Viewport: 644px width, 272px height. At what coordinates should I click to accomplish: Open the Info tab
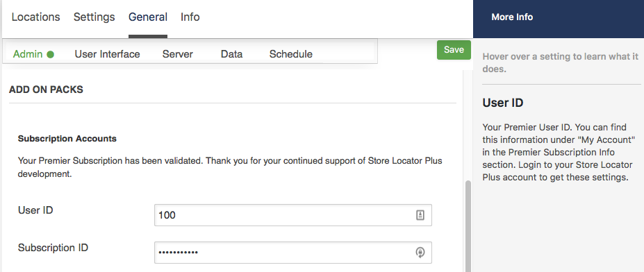pos(190,17)
